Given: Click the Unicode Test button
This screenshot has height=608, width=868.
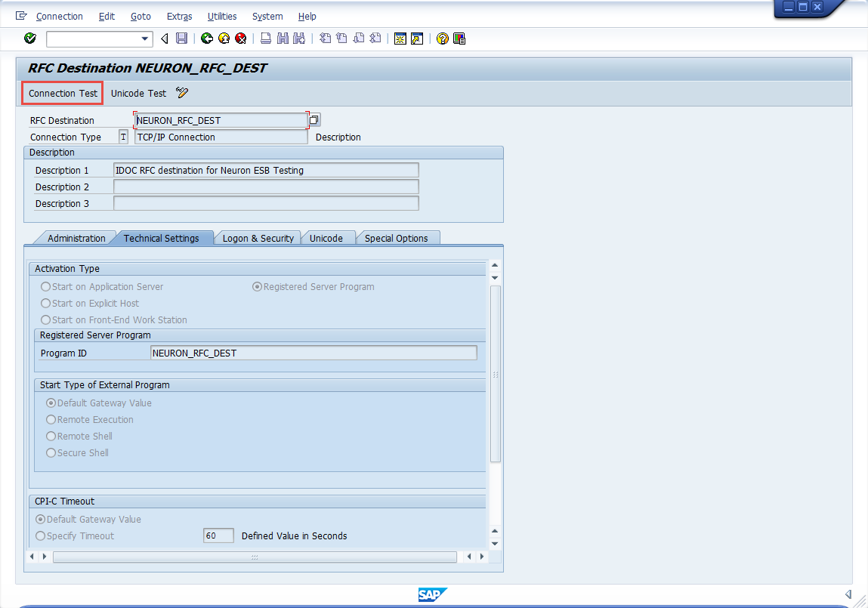Looking at the screenshot, I should coord(138,93).
